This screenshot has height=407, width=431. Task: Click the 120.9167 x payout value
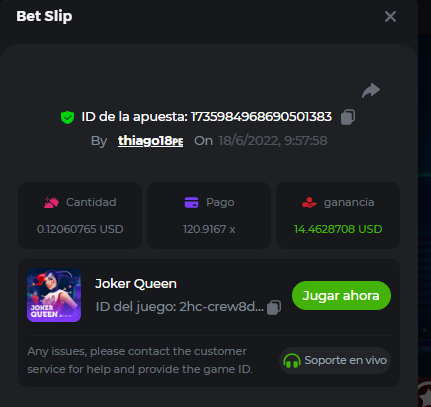click(209, 229)
